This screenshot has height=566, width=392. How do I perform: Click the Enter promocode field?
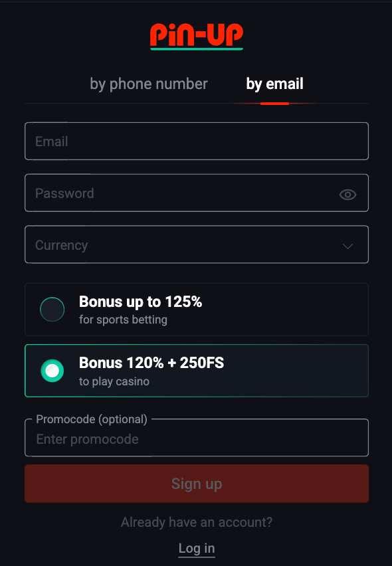[x=197, y=438]
